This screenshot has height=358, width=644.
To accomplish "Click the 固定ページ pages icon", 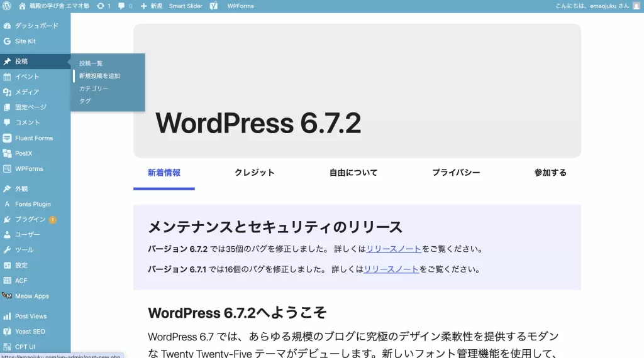I will 7,107.
